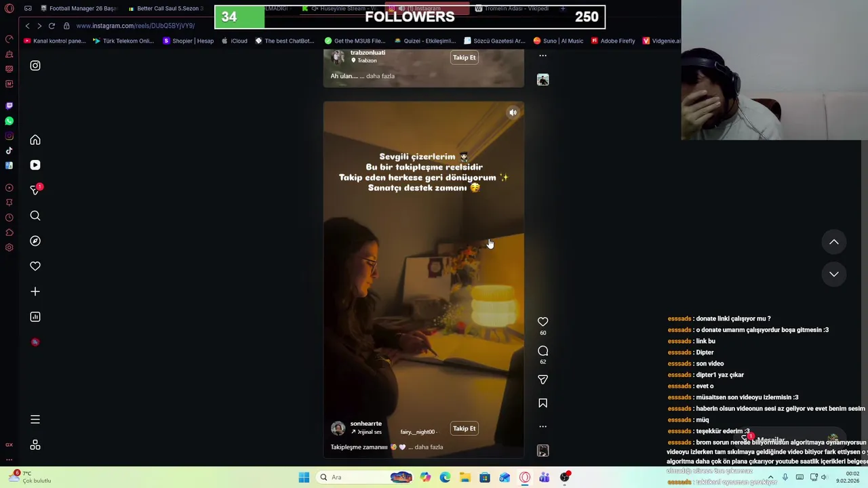Click the Instagram URL address bar
This screenshot has height=488, width=868.
136,26
